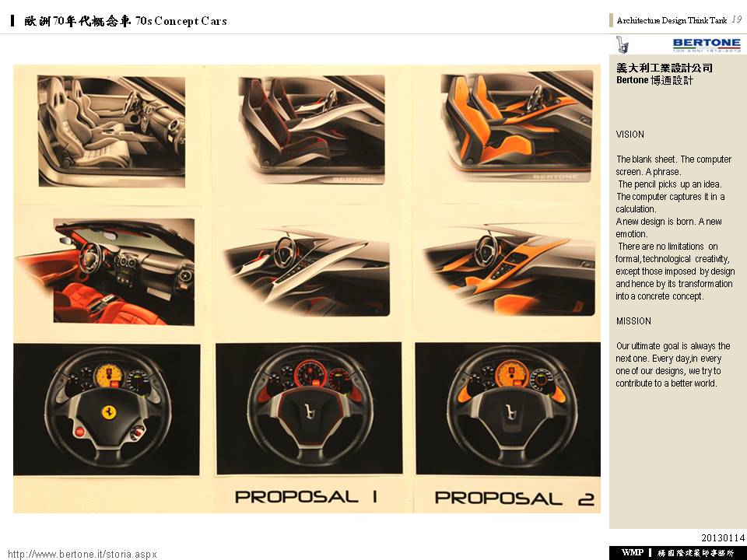Viewport: 747px width, 560px height.
Task: Click the WMP logo in footer
Action: (x=633, y=552)
